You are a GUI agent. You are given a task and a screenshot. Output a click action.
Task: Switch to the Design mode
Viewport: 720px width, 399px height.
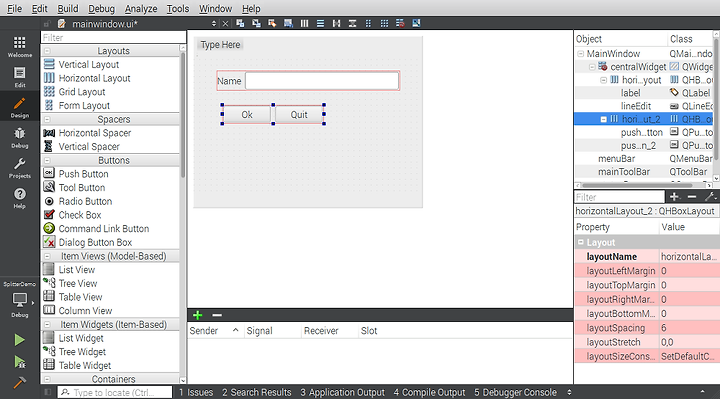20,107
